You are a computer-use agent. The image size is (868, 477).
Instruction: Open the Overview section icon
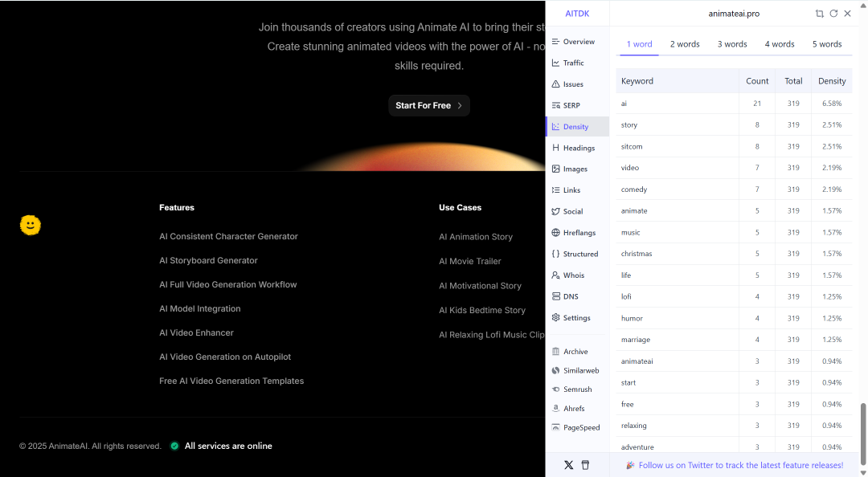[555, 42]
